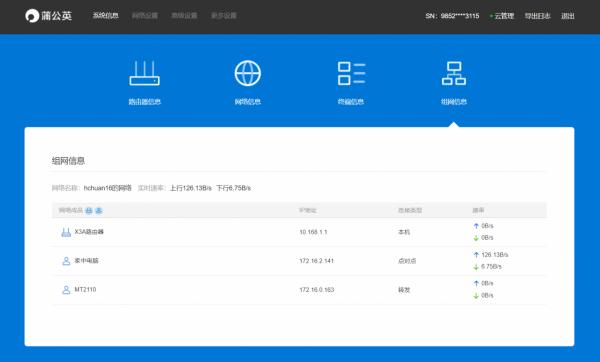Image resolution: width=600 pixels, height=362 pixels.
Task: Open the 组网信息 network topology icon
Action: [x=454, y=73]
